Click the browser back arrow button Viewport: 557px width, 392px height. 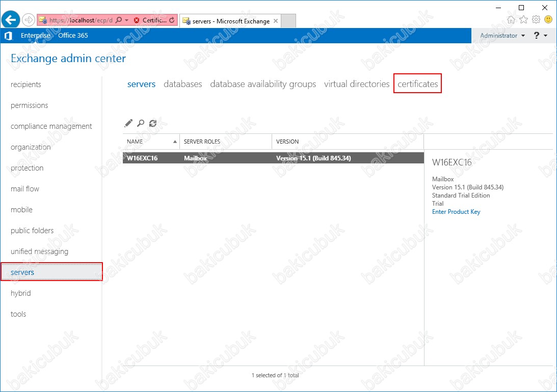pyautogui.click(x=11, y=19)
